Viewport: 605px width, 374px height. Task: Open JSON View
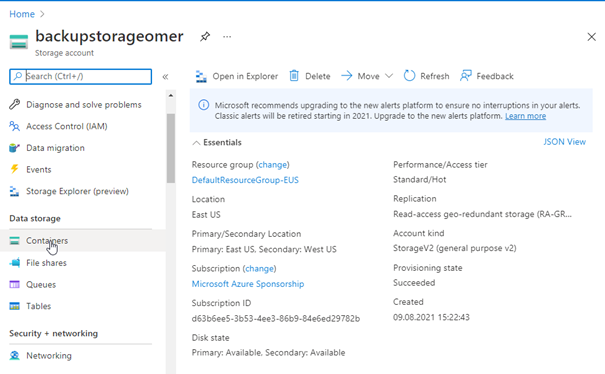click(564, 142)
